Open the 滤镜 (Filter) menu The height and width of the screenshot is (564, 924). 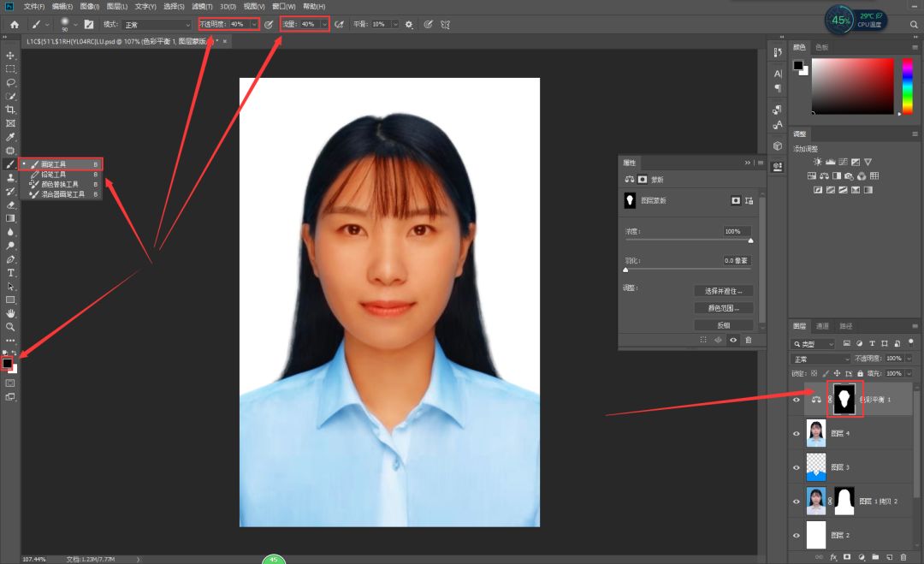pyautogui.click(x=202, y=6)
